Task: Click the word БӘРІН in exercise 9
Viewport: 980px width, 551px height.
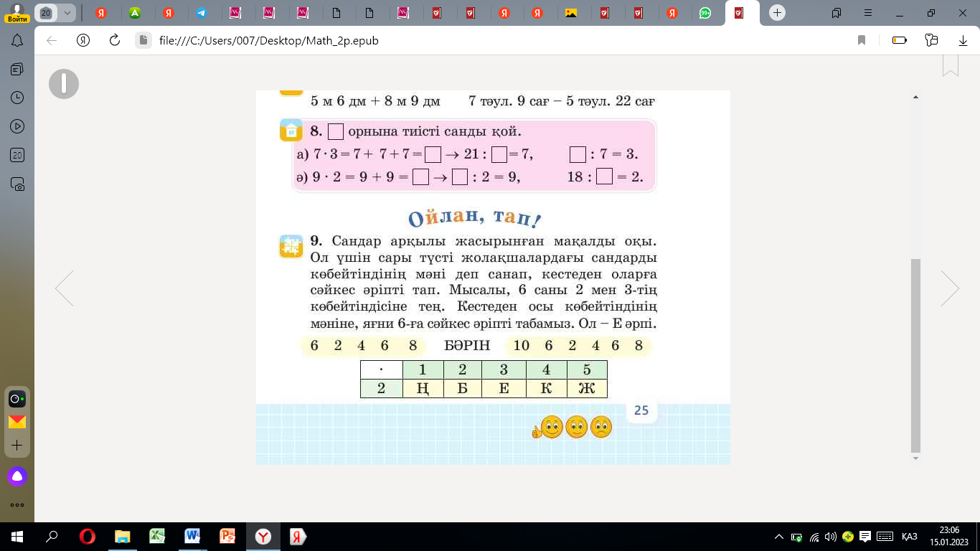Action: click(x=466, y=346)
